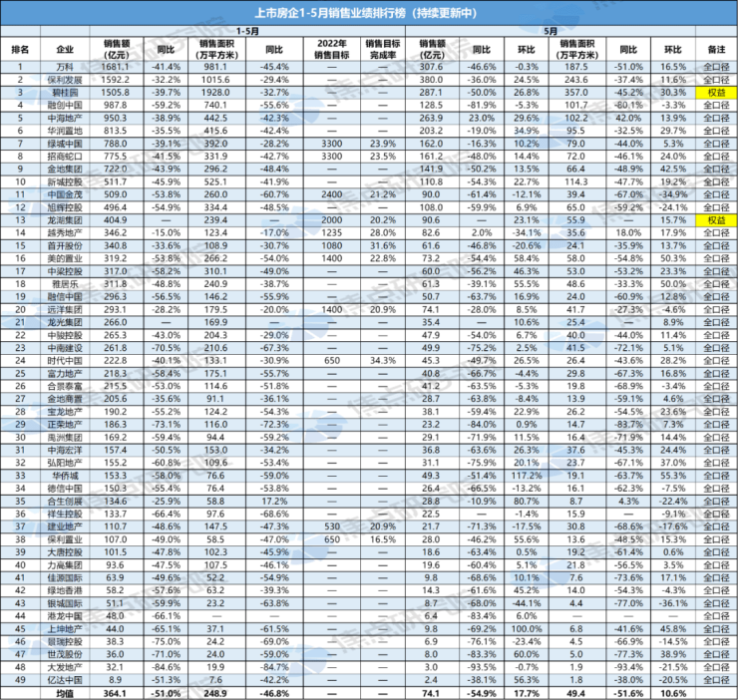Select the 117.2% month-over-month cell for 华侨城
Viewport: 738px width, 700px height.
(x=527, y=476)
